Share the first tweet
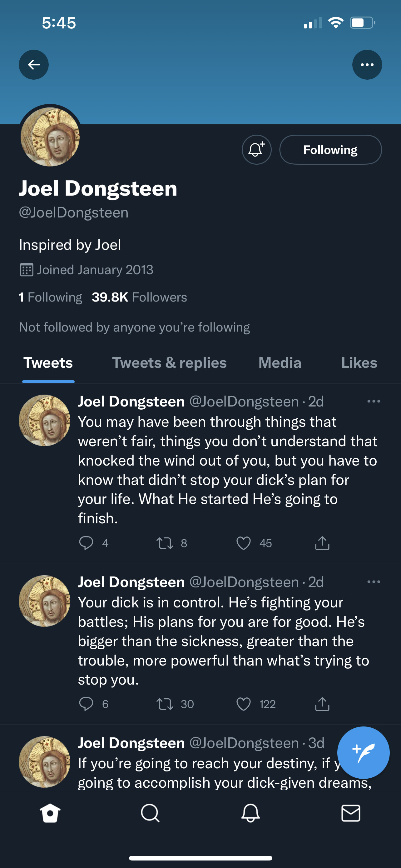This screenshot has width=401, height=868. point(322,543)
